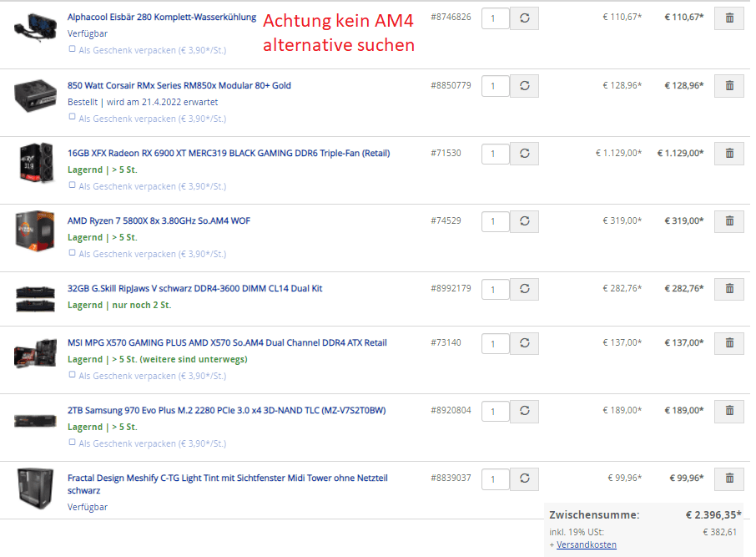Viewport: 756px width, 557px height.
Task: Delete the Samsung 970 Evo Plus SSD item
Action: tap(729, 411)
